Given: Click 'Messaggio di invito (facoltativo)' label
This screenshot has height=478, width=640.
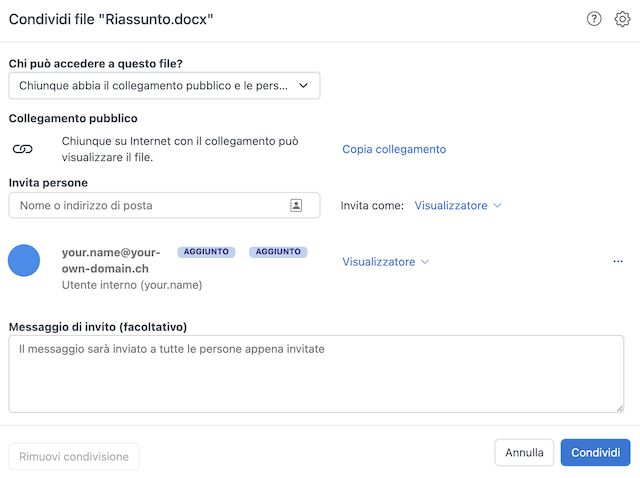Looking at the screenshot, I should tap(98, 327).
